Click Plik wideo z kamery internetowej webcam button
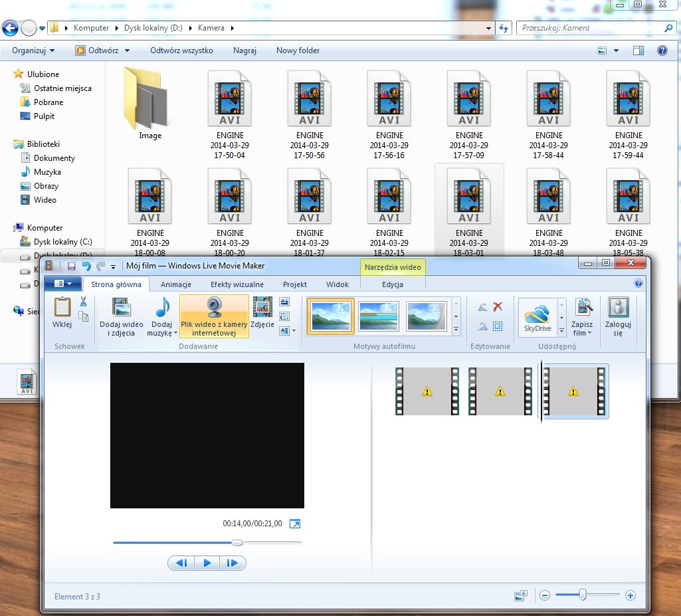 [214, 317]
